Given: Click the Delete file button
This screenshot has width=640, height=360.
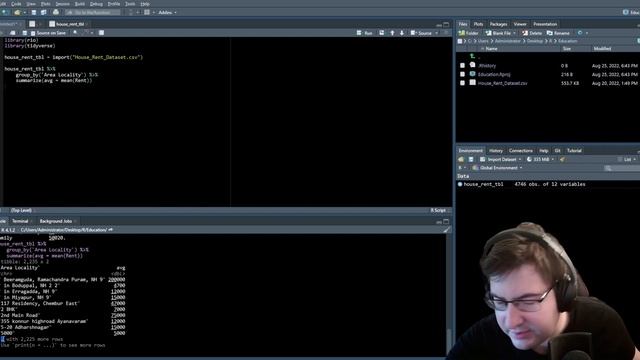Looking at the screenshot, I should point(532,33).
